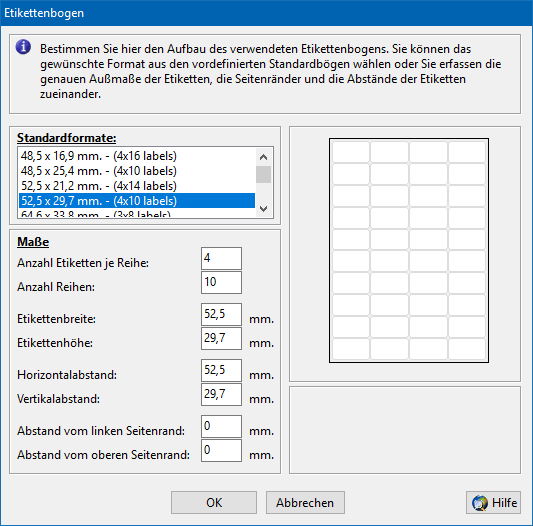Click the blue information icon
This screenshot has height=526, width=533.
tap(23, 47)
